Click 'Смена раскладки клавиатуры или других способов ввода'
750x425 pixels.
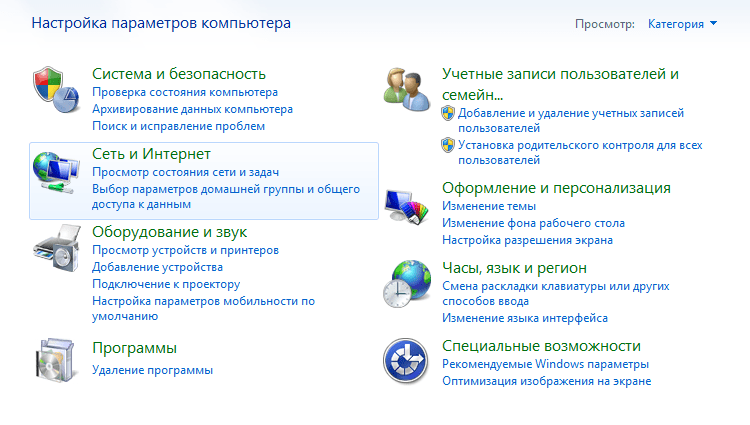click(556, 294)
